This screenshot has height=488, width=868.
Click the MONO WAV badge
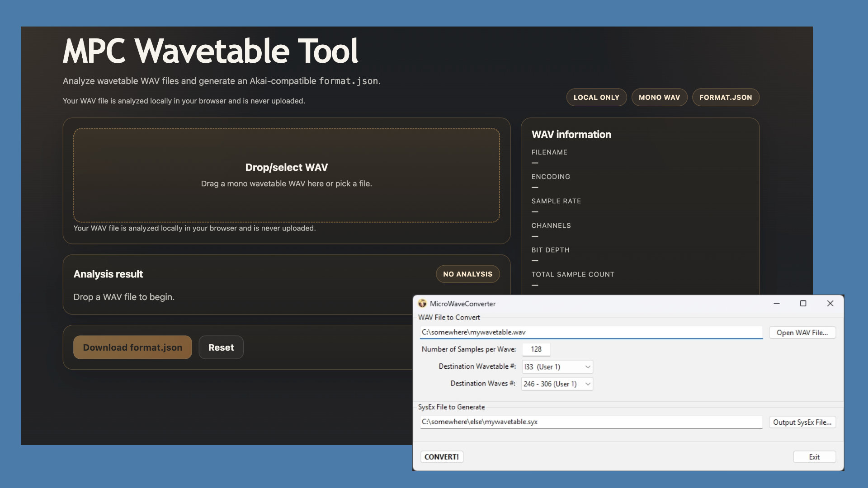coord(659,97)
